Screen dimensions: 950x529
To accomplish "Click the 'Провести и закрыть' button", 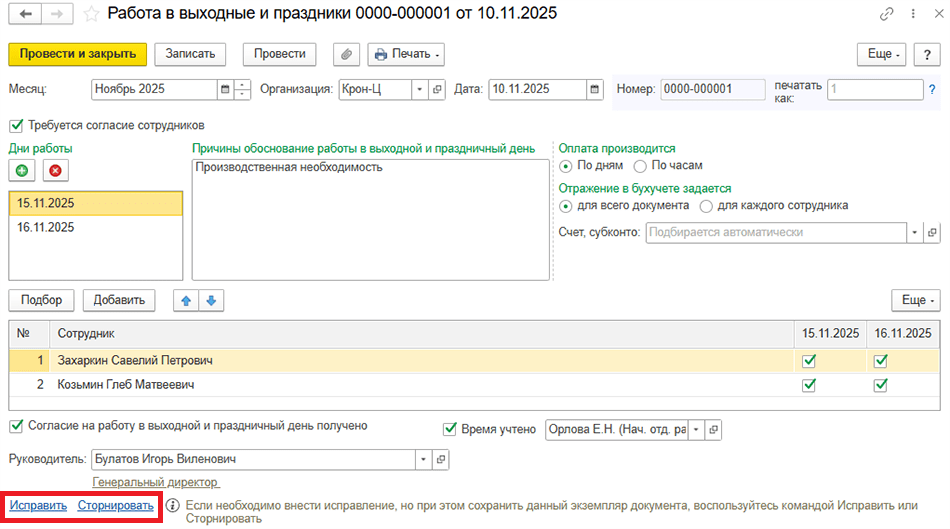I will (77, 54).
